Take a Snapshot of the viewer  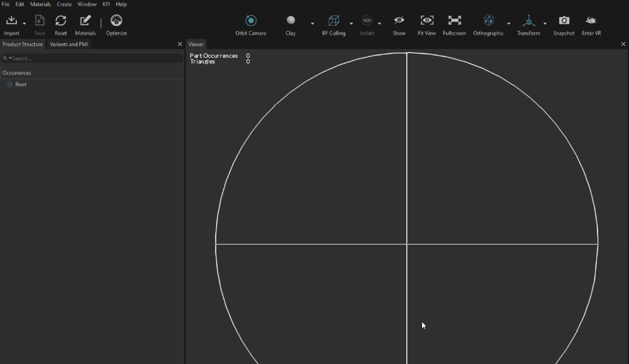point(564,21)
